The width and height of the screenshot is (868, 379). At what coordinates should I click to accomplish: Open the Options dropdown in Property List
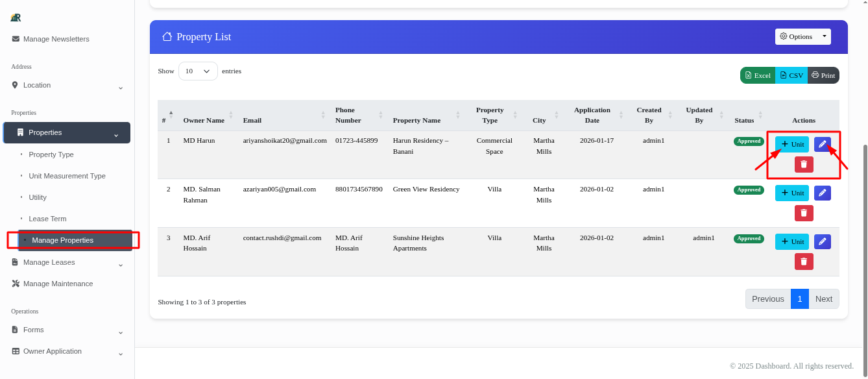802,36
